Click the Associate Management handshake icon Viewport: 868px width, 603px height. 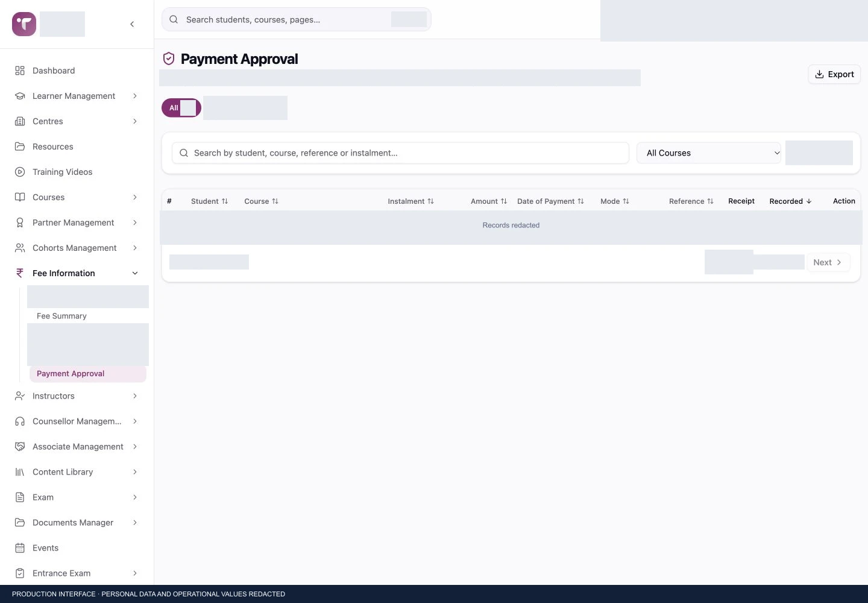(20, 447)
